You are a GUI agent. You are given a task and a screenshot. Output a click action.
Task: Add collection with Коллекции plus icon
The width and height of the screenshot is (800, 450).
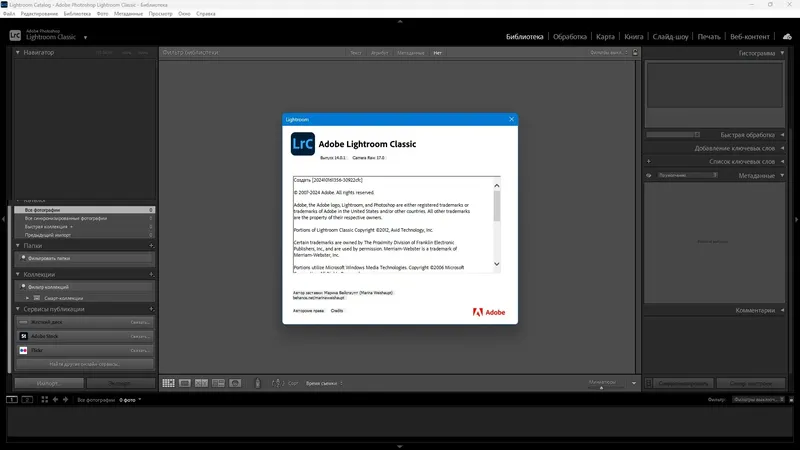[x=151, y=274]
